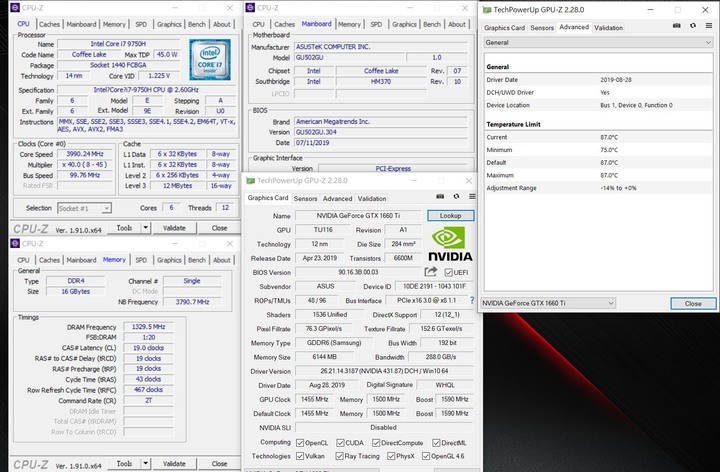Click the Core Speed value 3990.24 MHz

pyautogui.click(x=84, y=154)
